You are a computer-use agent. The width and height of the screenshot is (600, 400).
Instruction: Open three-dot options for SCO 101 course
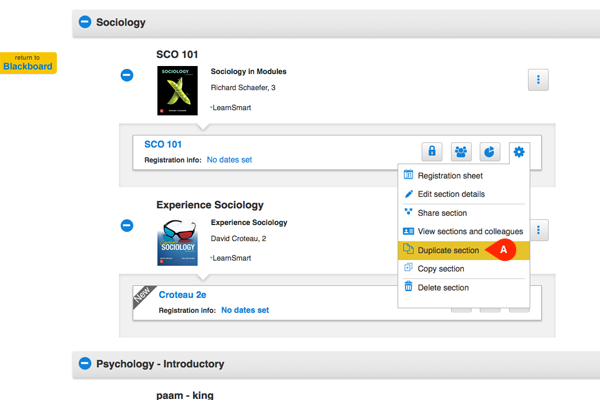click(x=538, y=81)
